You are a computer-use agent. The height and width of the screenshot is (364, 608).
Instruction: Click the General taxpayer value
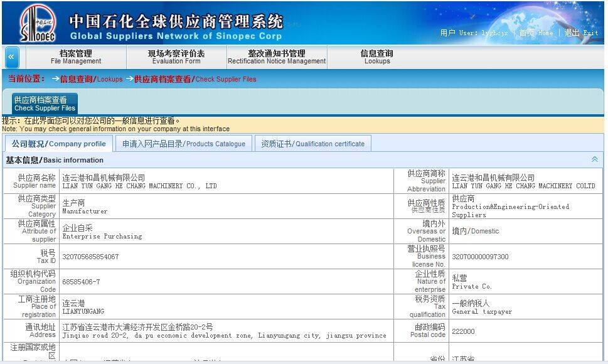(482, 312)
